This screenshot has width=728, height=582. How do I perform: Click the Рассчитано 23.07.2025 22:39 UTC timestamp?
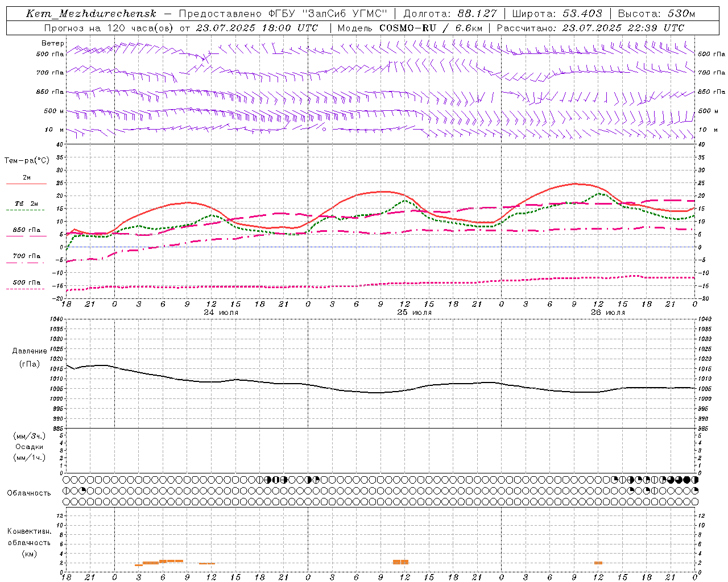coord(590,28)
